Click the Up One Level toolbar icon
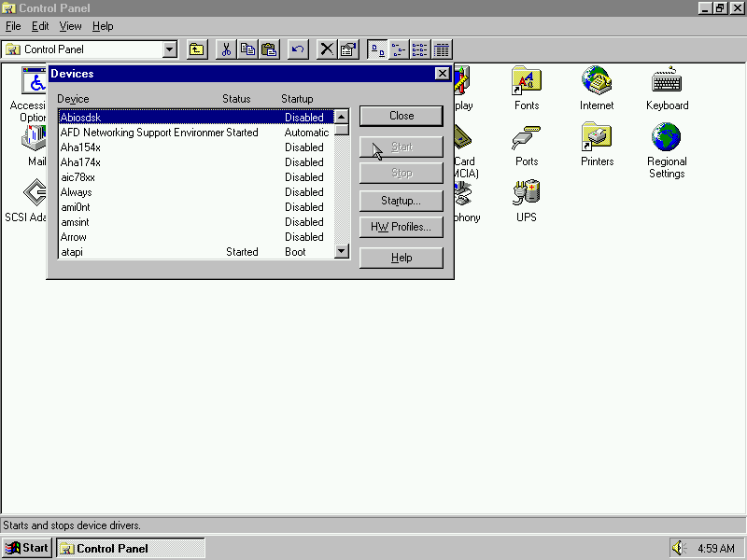747x560 pixels. (x=197, y=49)
